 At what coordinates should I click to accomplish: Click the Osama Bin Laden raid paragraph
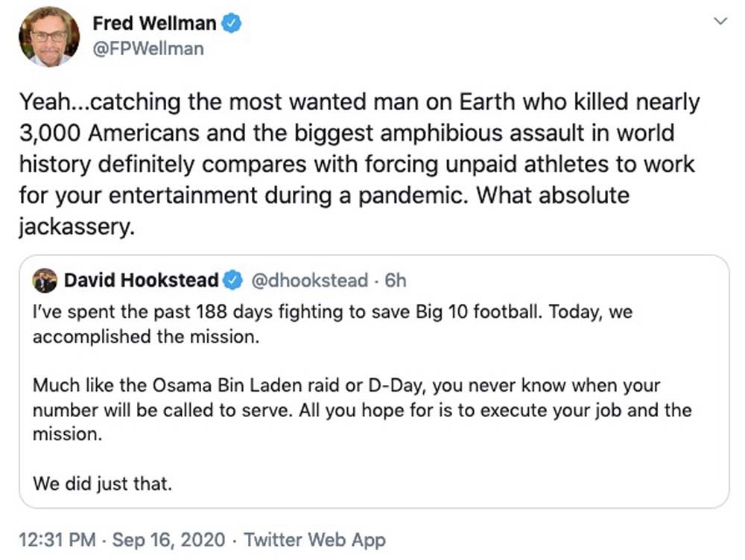pyautogui.click(x=362, y=410)
